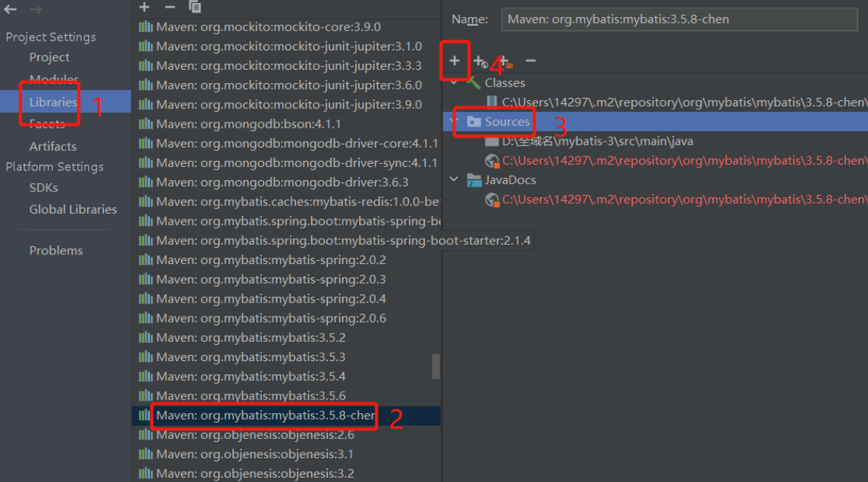Select Maven: org.mybatis:mybatis:3.5.8-chen library row

tap(286, 415)
